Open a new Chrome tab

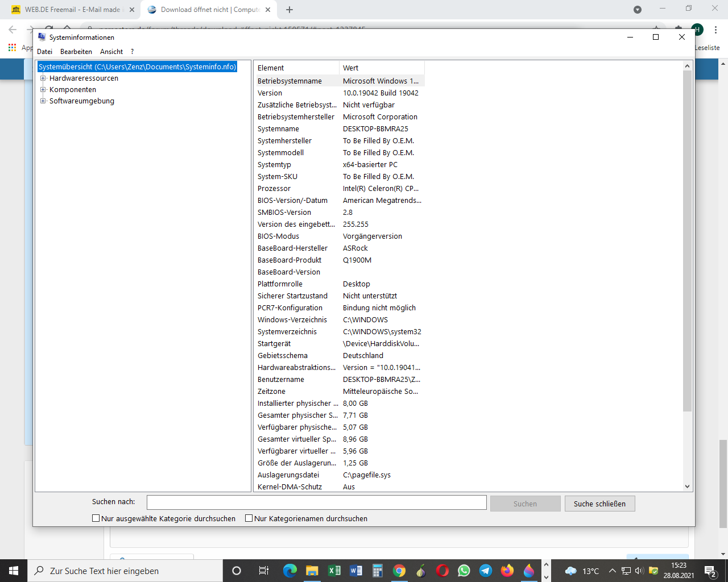click(289, 10)
